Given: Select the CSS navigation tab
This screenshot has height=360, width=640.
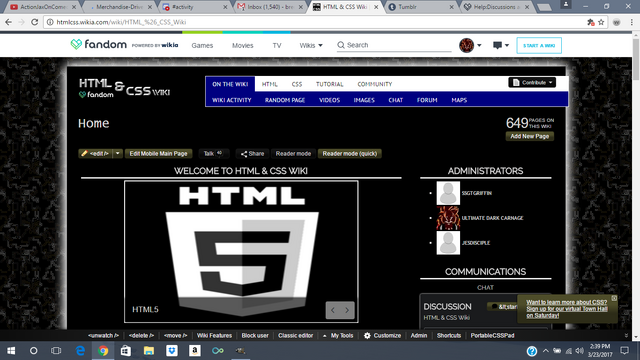Looking at the screenshot, I should 297,84.
